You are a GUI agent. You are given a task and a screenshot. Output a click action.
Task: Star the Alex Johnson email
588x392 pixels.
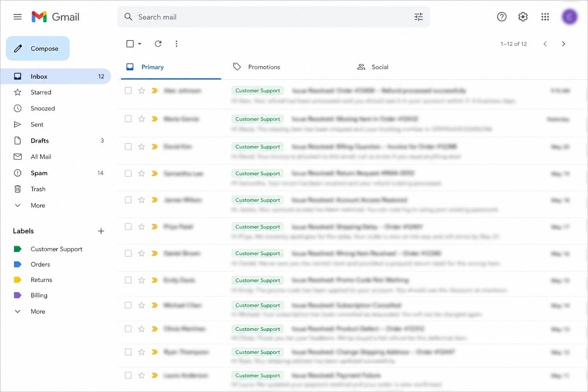[x=142, y=91]
